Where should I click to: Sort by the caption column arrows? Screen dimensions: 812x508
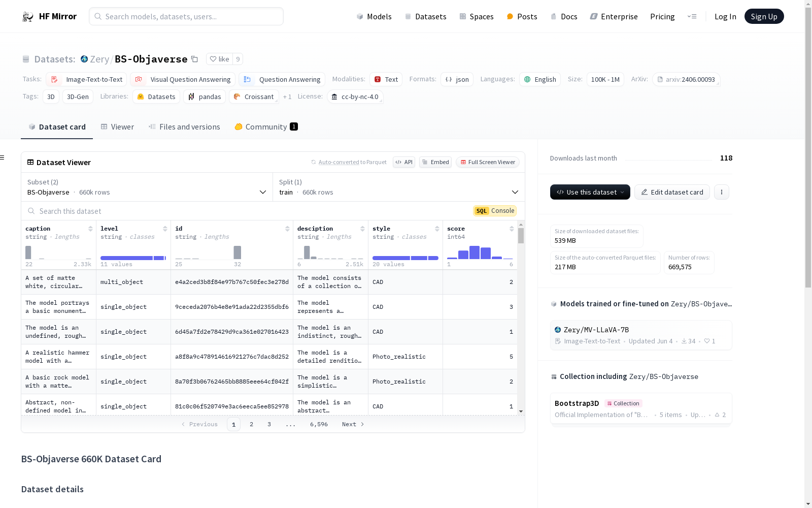click(x=90, y=229)
